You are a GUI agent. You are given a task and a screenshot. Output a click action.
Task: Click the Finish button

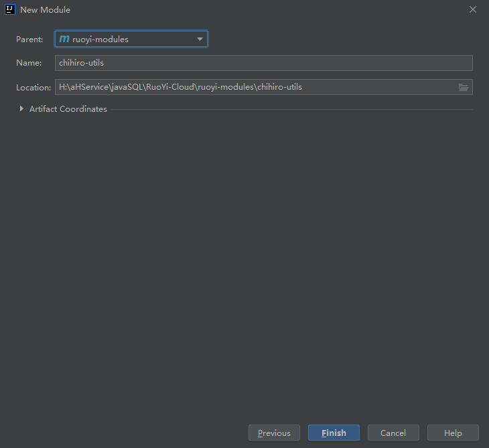334,433
